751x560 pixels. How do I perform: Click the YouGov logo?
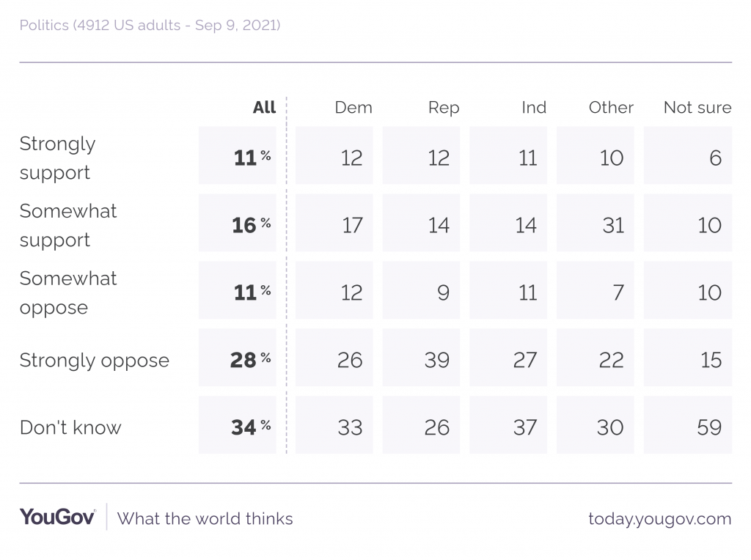pyautogui.click(x=57, y=517)
